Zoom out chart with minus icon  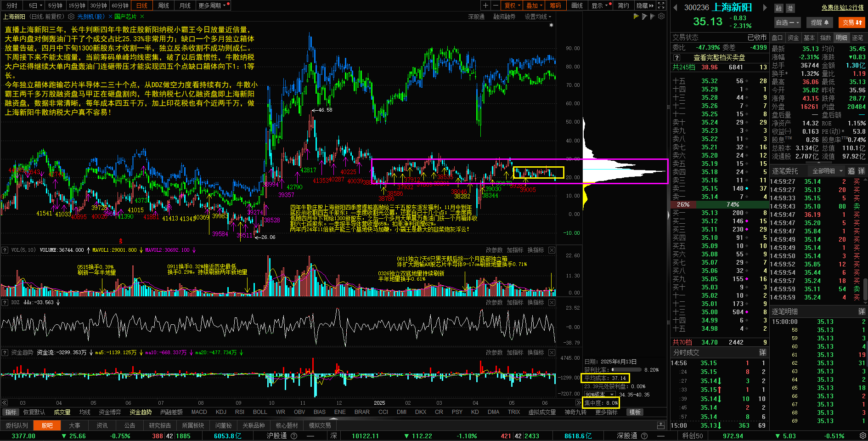click(496, 6)
